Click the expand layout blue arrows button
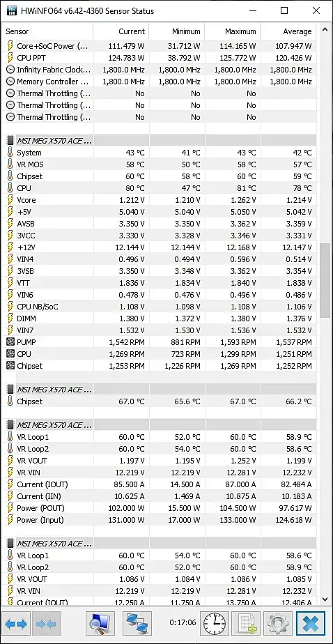Screen dimensions: 333x644 point(17,624)
